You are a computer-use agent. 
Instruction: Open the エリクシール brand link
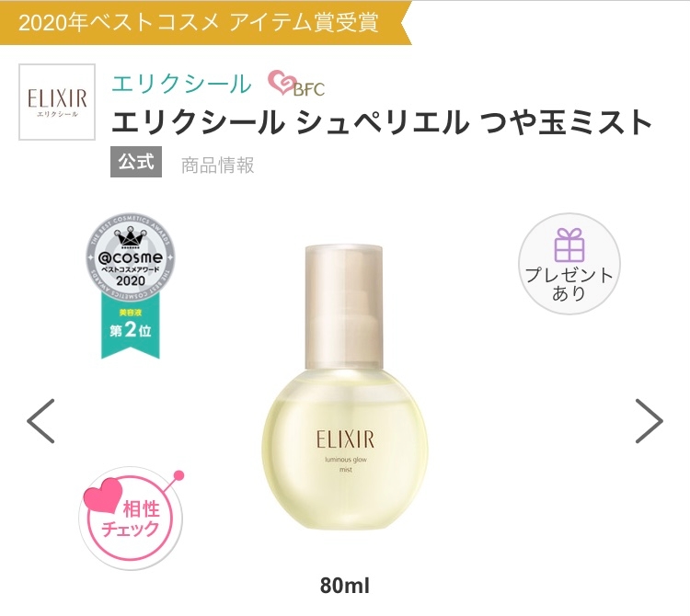pos(181,84)
